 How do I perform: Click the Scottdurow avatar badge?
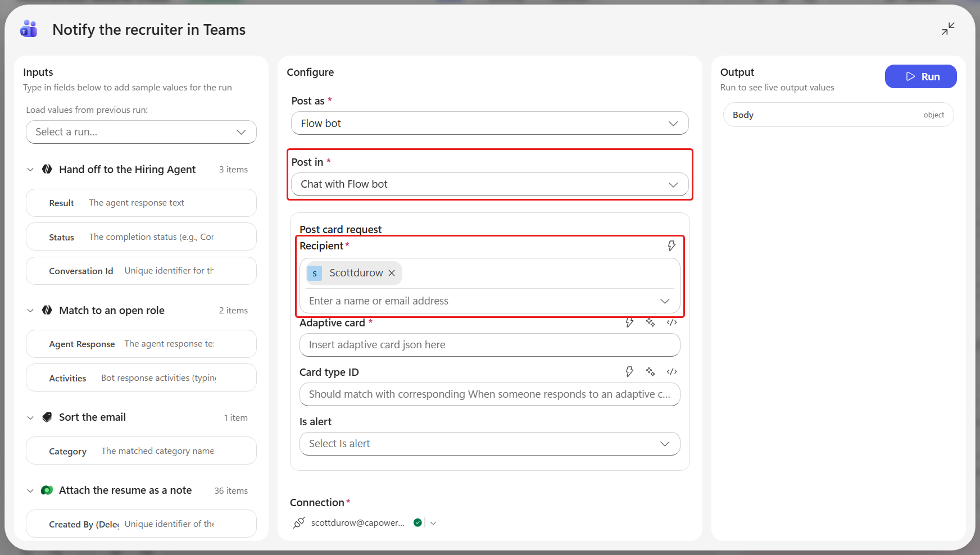point(315,273)
